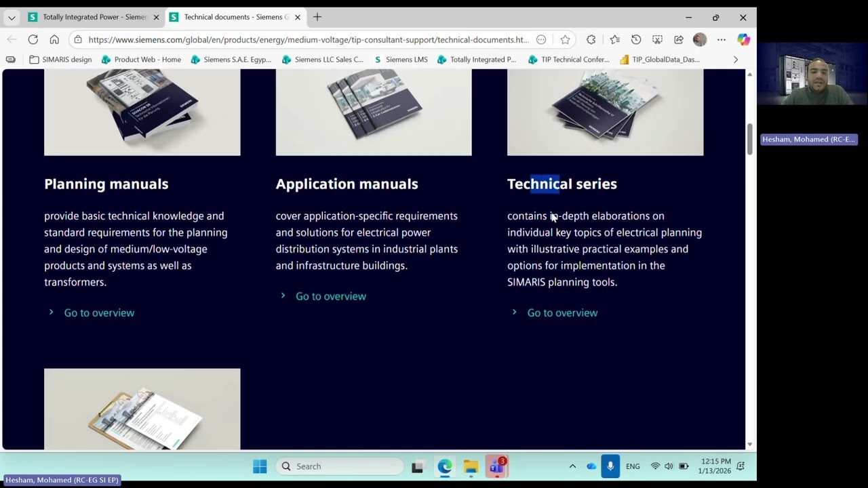
Task: Toggle the microphone tray button
Action: pos(610,466)
